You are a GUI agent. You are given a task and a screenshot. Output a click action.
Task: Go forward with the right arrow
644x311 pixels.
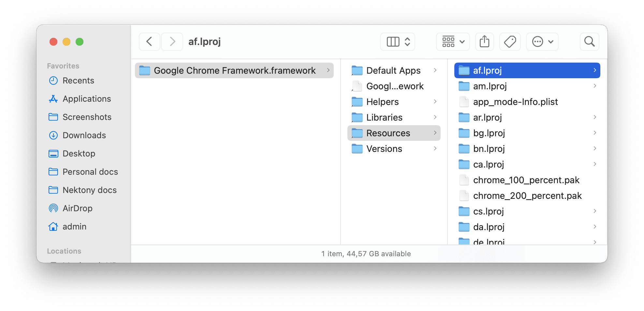click(x=172, y=42)
